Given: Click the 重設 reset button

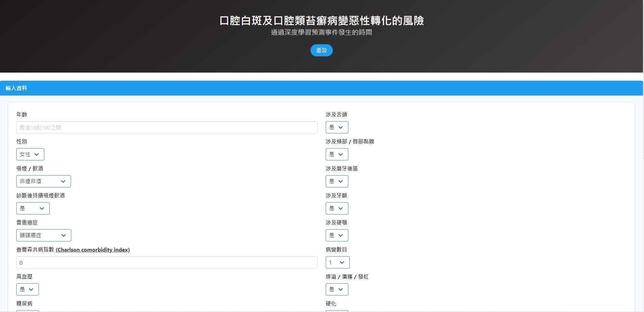Looking at the screenshot, I should click(321, 50).
